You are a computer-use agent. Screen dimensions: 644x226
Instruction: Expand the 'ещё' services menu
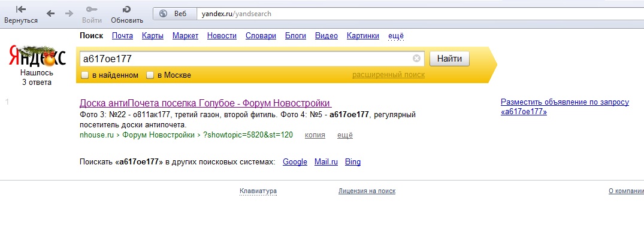(x=396, y=36)
